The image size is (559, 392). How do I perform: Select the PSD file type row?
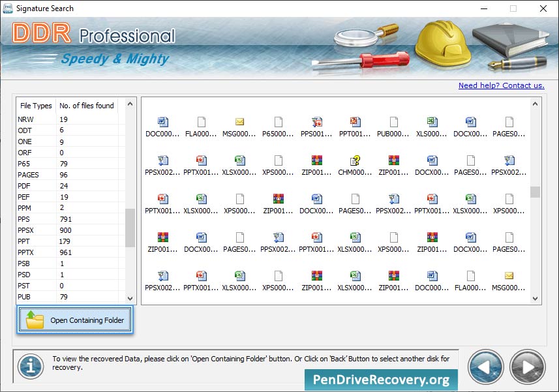68,275
